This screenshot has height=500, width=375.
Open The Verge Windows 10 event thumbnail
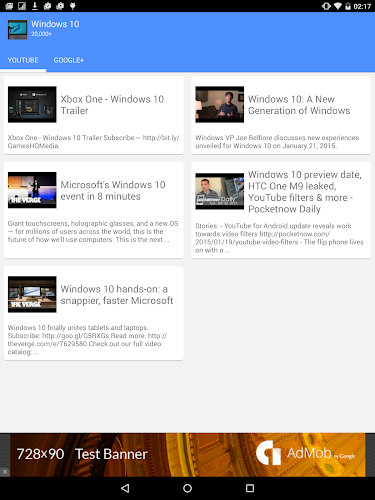point(32,190)
